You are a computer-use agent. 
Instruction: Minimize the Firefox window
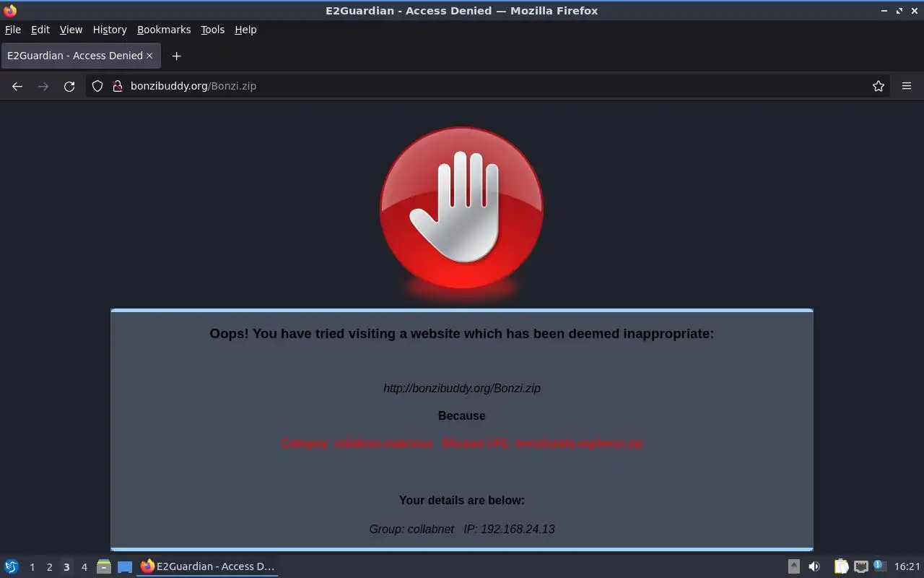click(885, 11)
